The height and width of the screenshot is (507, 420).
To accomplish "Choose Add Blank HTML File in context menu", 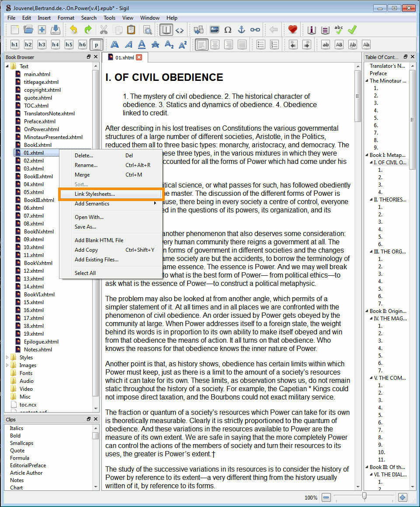I will pos(110,240).
